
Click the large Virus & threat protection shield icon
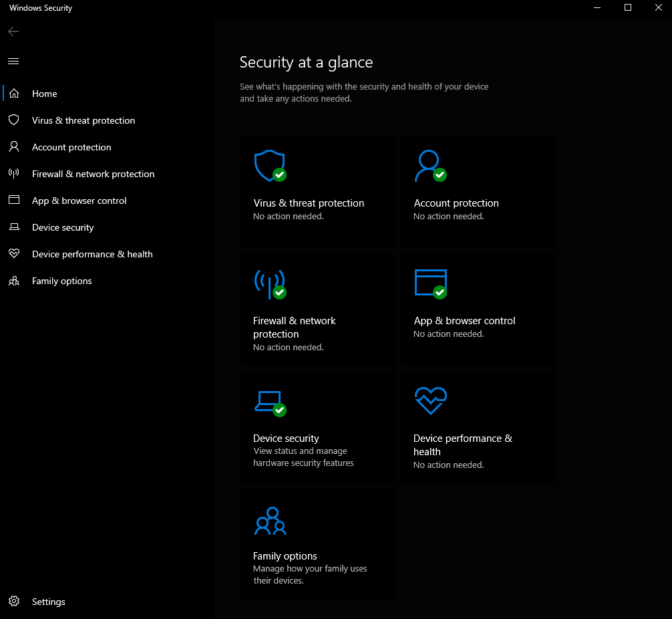[270, 166]
